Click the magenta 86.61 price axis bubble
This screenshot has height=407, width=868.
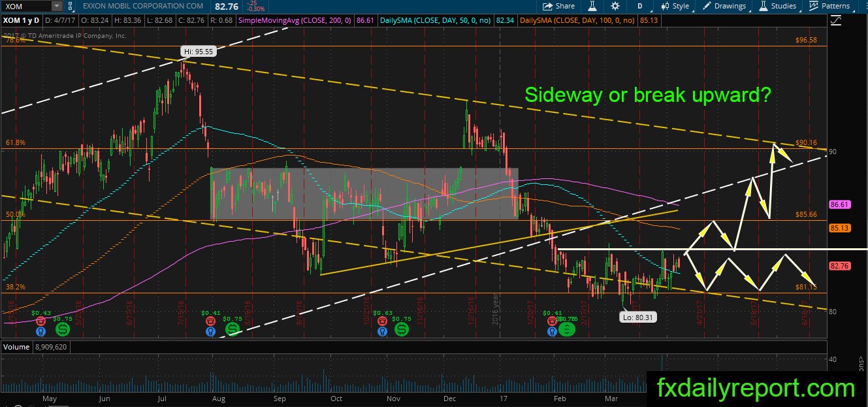(839, 204)
